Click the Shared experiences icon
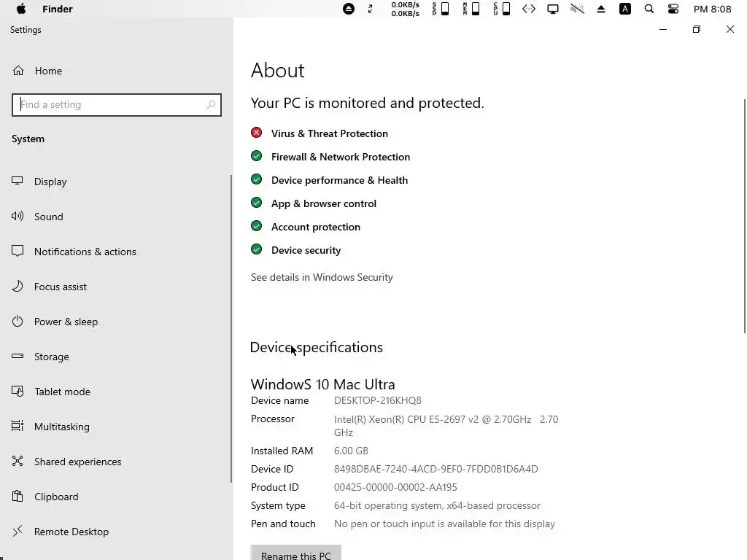 tap(18, 461)
